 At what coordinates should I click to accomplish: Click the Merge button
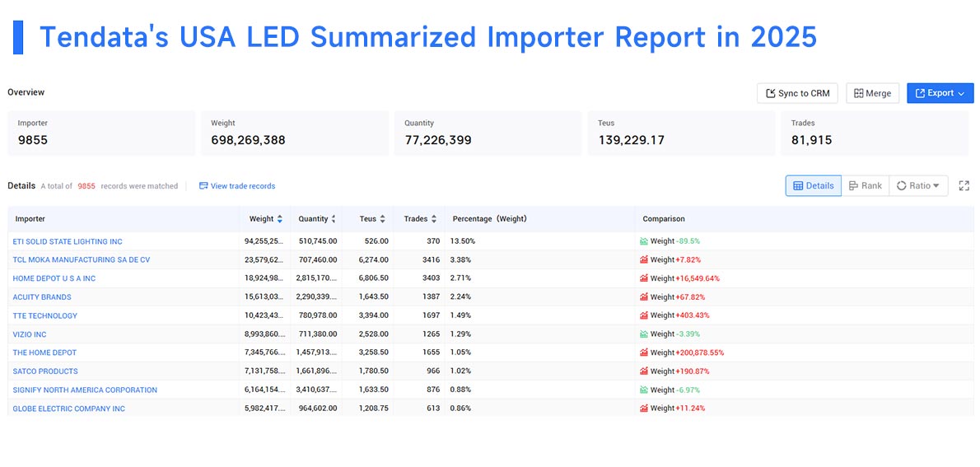coord(872,93)
